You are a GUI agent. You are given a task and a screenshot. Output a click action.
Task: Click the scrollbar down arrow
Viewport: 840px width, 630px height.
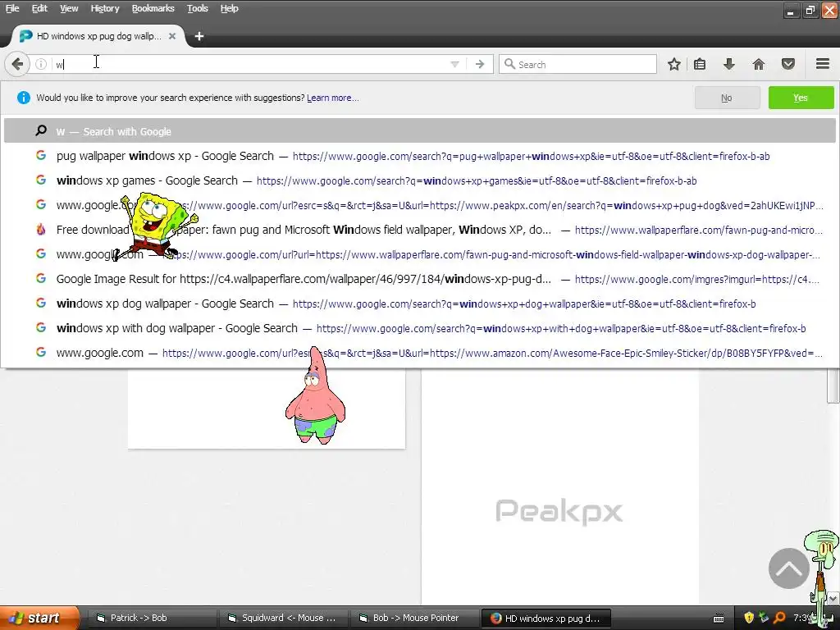pyautogui.click(x=833, y=598)
